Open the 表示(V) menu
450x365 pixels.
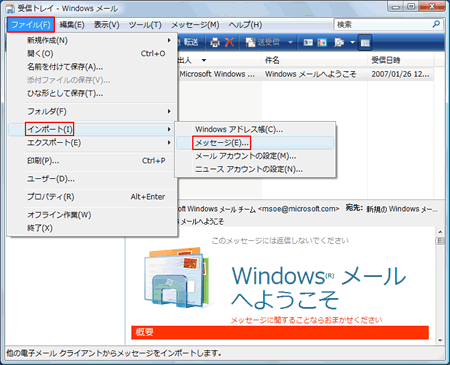tap(107, 25)
